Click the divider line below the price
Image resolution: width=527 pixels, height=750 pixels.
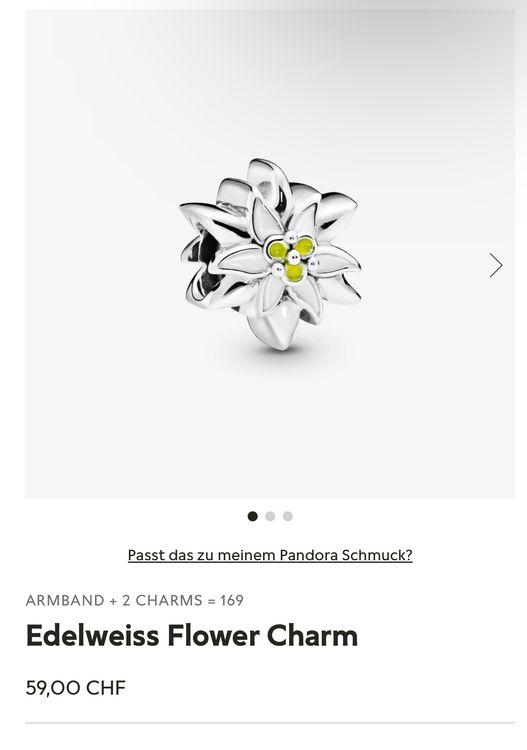[270, 723]
